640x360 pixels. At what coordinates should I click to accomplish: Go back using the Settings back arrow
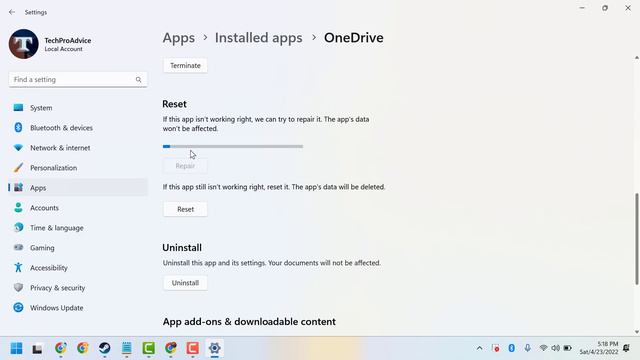point(12,12)
